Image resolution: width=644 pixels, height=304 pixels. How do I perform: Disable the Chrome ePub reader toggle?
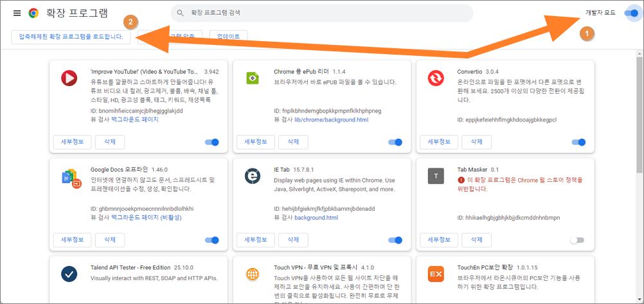coord(395,142)
